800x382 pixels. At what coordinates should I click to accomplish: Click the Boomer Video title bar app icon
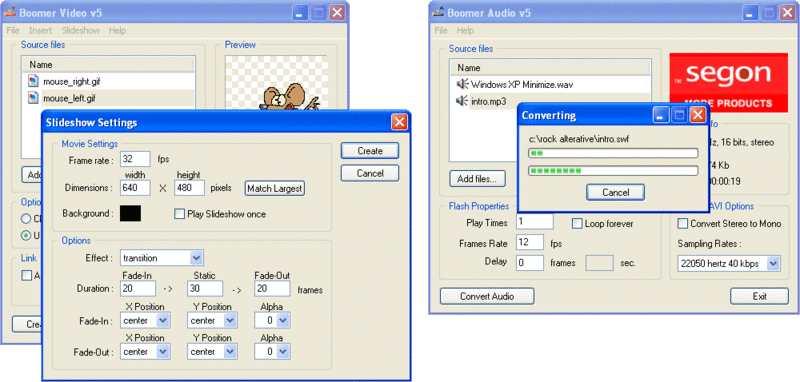[10, 12]
